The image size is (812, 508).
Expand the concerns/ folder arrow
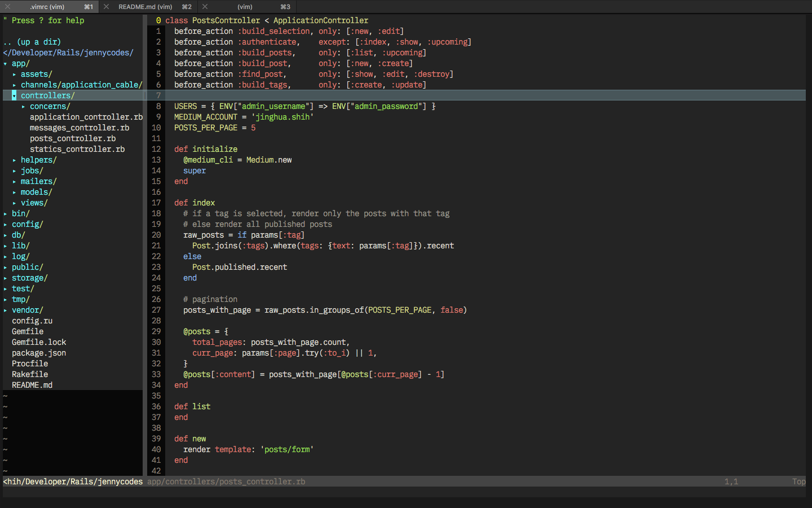pos(23,107)
